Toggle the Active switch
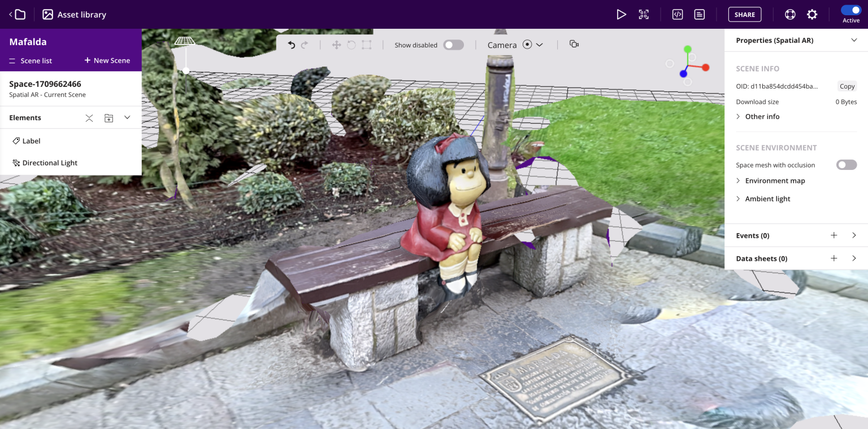The width and height of the screenshot is (868, 429). [850, 10]
